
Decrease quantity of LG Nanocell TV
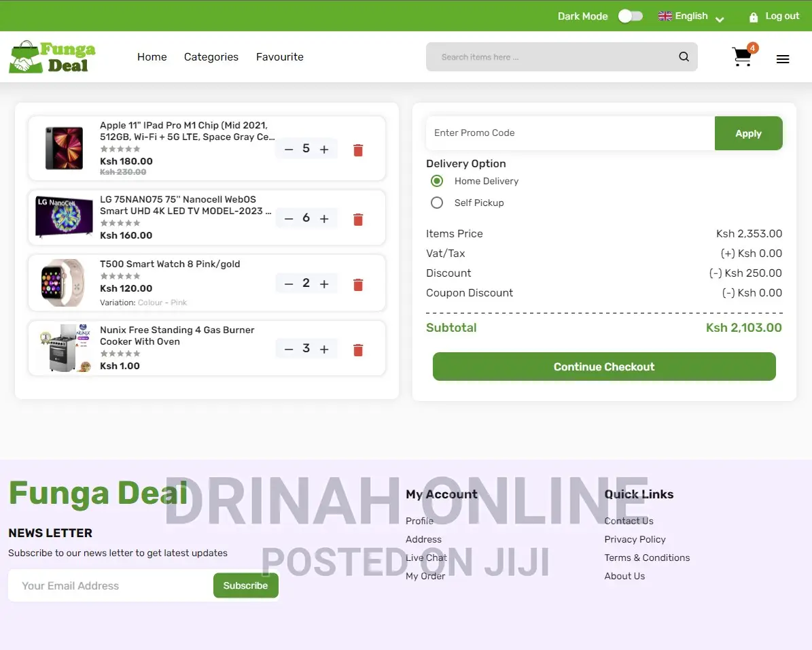click(x=289, y=219)
